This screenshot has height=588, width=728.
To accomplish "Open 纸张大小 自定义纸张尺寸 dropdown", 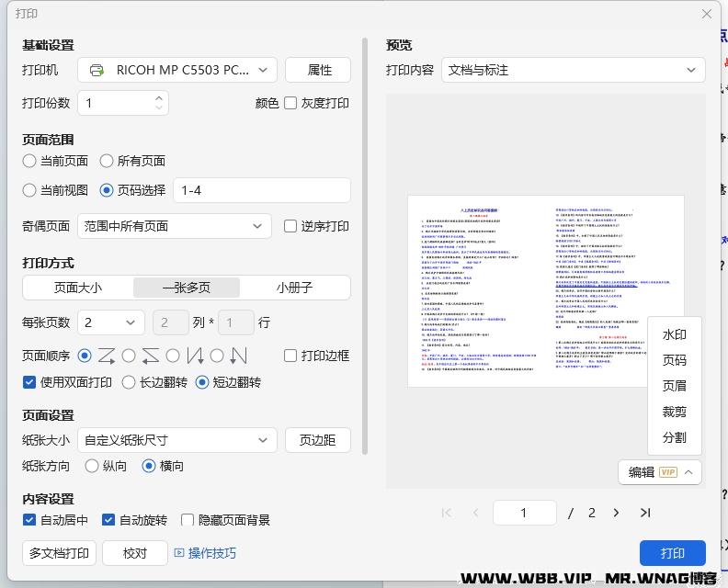I will tap(177, 440).
